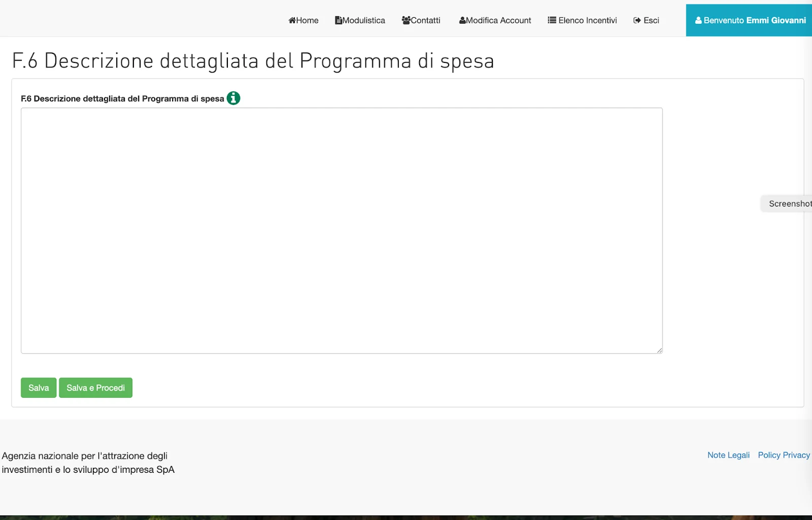Image resolution: width=812 pixels, height=520 pixels.
Task: Click the Benvenuto Emmi Giovanni account area
Action: click(x=750, y=20)
